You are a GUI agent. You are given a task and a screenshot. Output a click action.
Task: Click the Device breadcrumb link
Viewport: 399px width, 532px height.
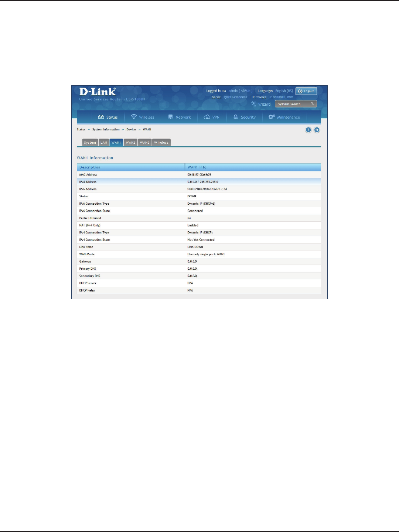click(x=131, y=130)
